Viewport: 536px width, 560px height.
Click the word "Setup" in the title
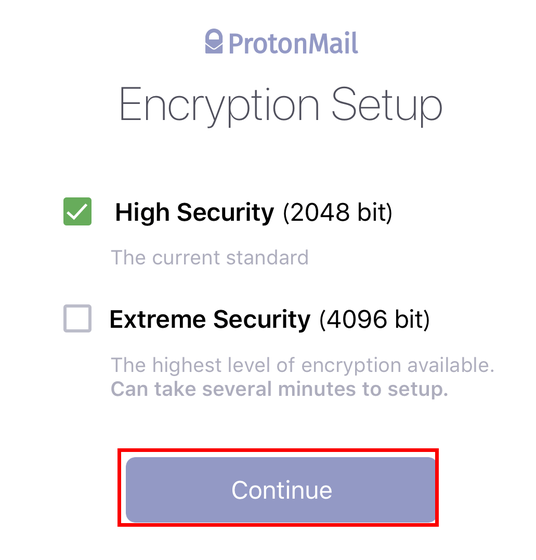(387, 105)
